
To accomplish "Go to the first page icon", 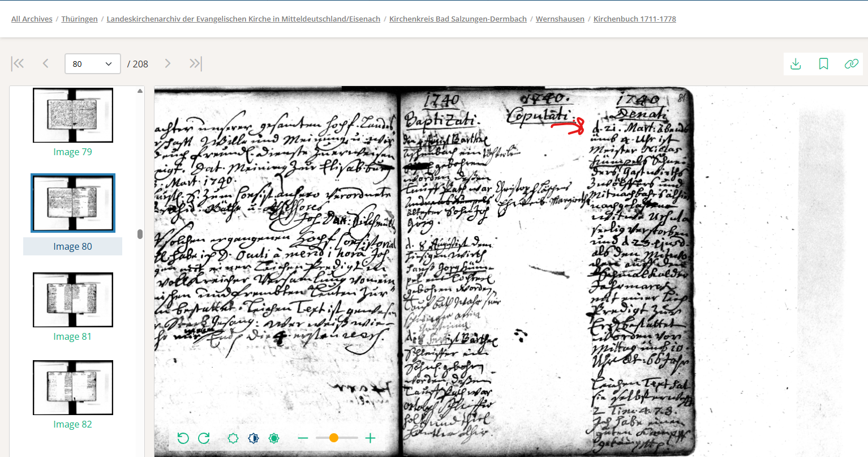I will coord(18,63).
